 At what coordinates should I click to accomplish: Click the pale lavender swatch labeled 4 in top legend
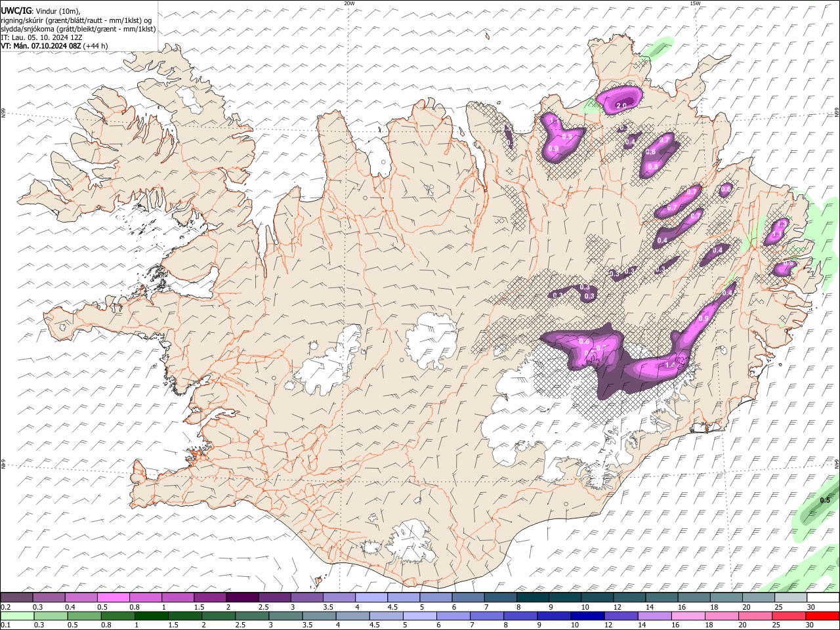[x=371, y=597]
